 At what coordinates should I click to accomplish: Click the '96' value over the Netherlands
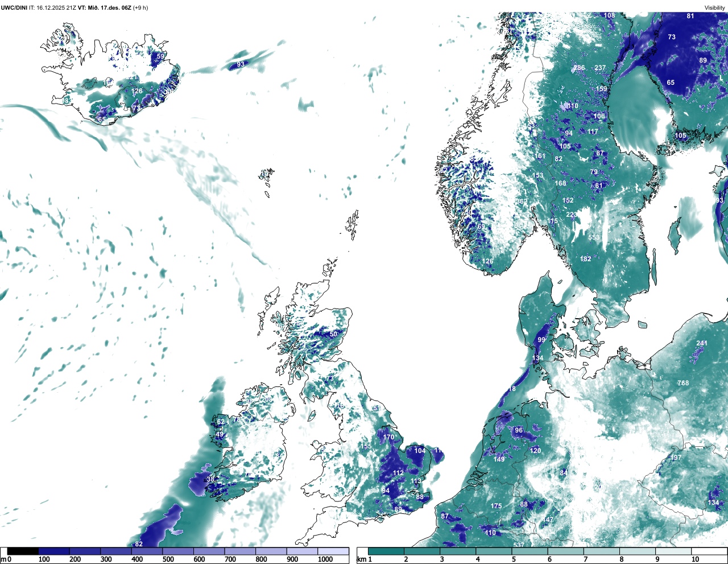tap(519, 431)
